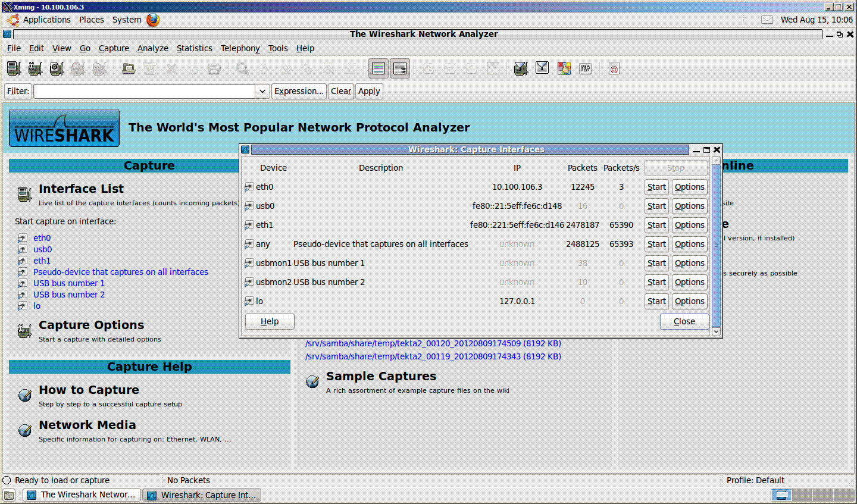The height and width of the screenshot is (504, 857).
Task: Click scrollbar down arrow in Capture Interfaces dialog
Action: pos(716,332)
